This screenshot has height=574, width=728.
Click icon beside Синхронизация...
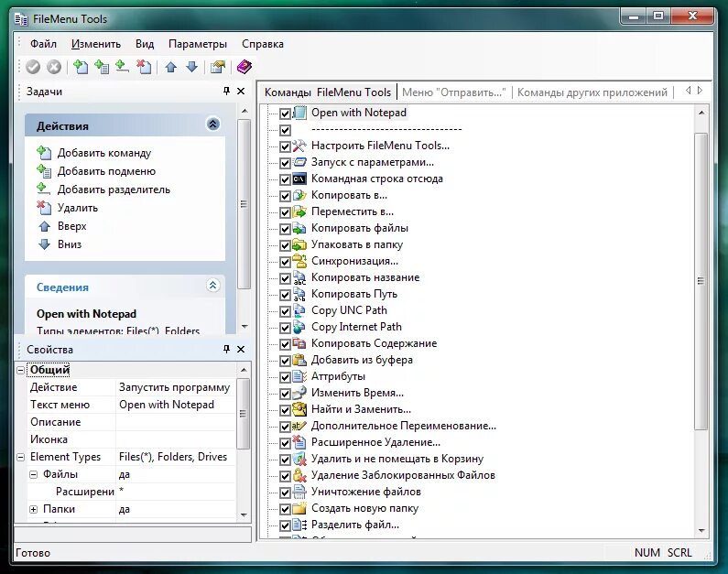point(299,261)
